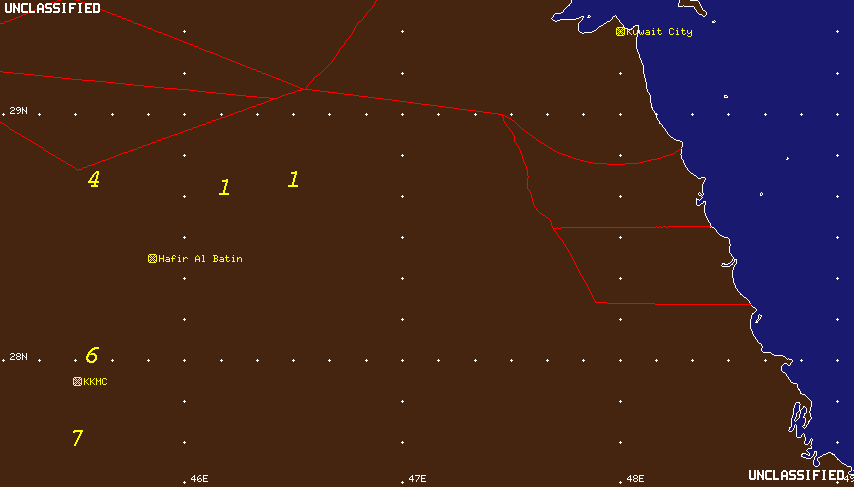This screenshot has width=856, height=489.
Task: Select the yellow number 6 marker
Action: [x=92, y=356]
